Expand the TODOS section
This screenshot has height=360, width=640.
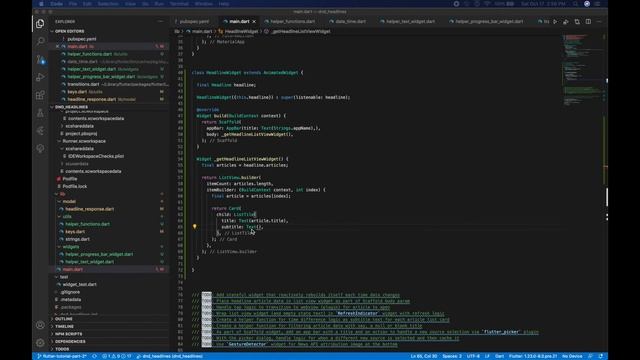tap(62, 349)
